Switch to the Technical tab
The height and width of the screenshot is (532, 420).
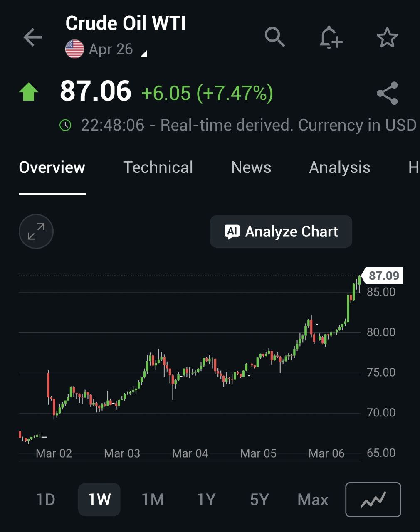pos(158,167)
